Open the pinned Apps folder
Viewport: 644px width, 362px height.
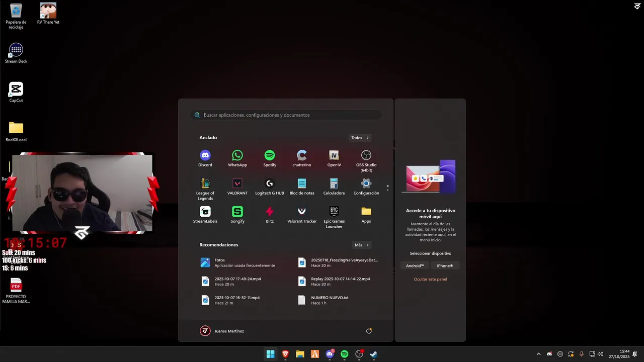pos(366,215)
